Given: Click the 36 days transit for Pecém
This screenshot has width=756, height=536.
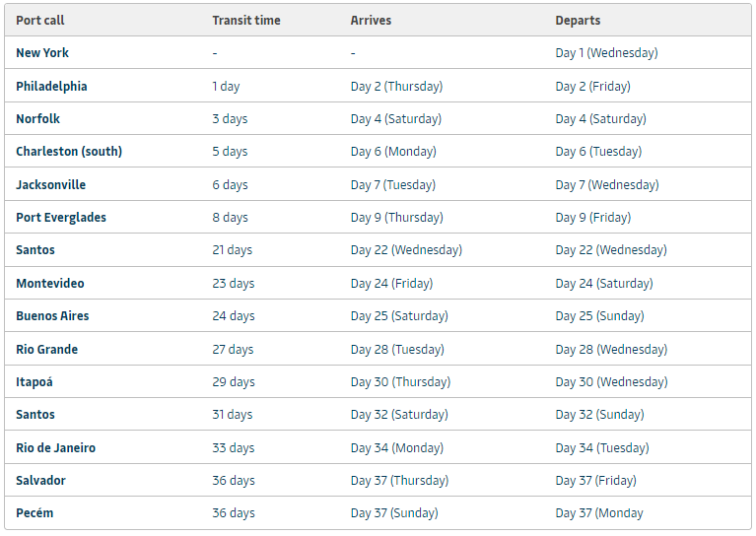Looking at the screenshot, I should point(234,513).
